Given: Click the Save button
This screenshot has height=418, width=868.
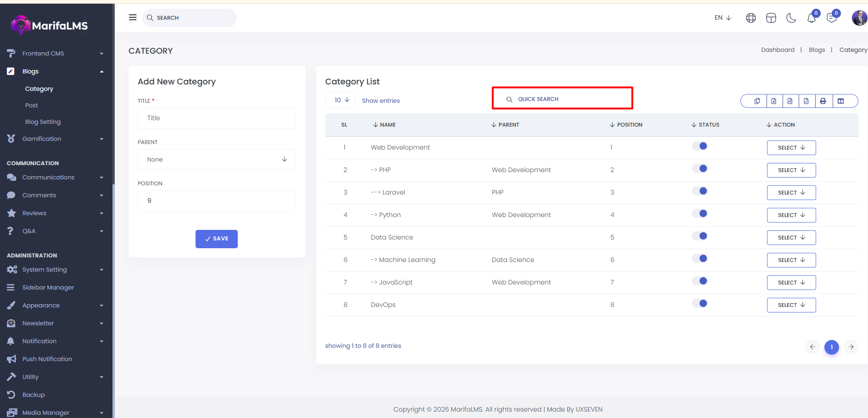Looking at the screenshot, I should (216, 239).
